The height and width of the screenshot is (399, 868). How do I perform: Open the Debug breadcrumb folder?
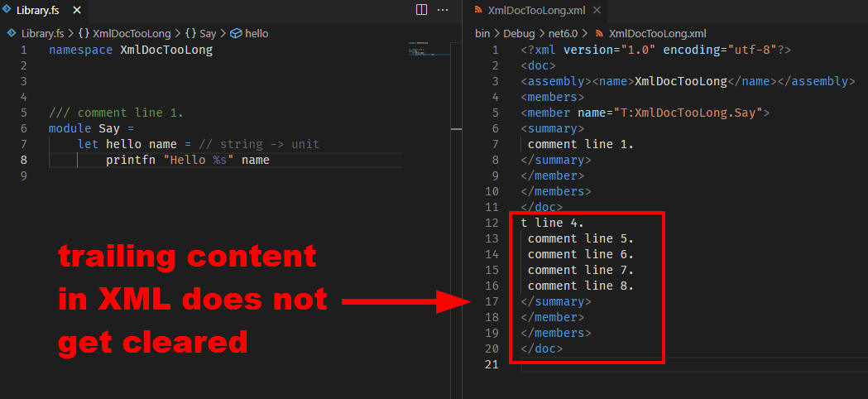[x=519, y=33]
